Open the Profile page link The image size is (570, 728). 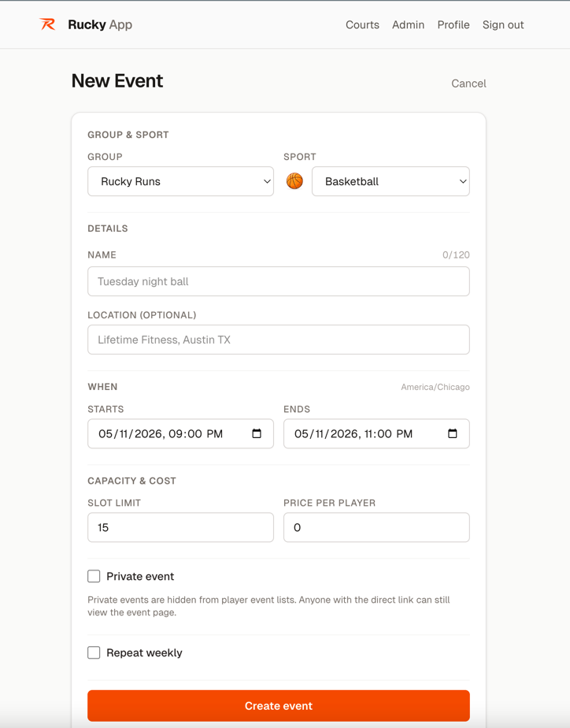click(x=453, y=24)
